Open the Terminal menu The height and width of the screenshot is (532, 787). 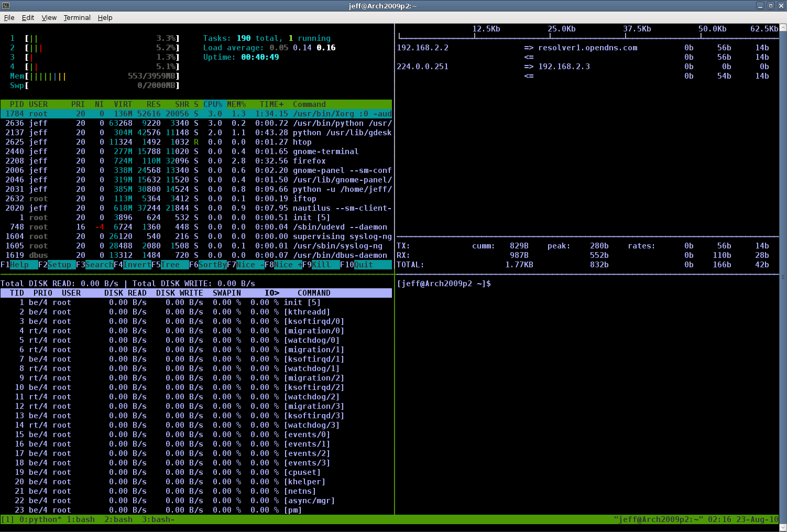[77, 17]
